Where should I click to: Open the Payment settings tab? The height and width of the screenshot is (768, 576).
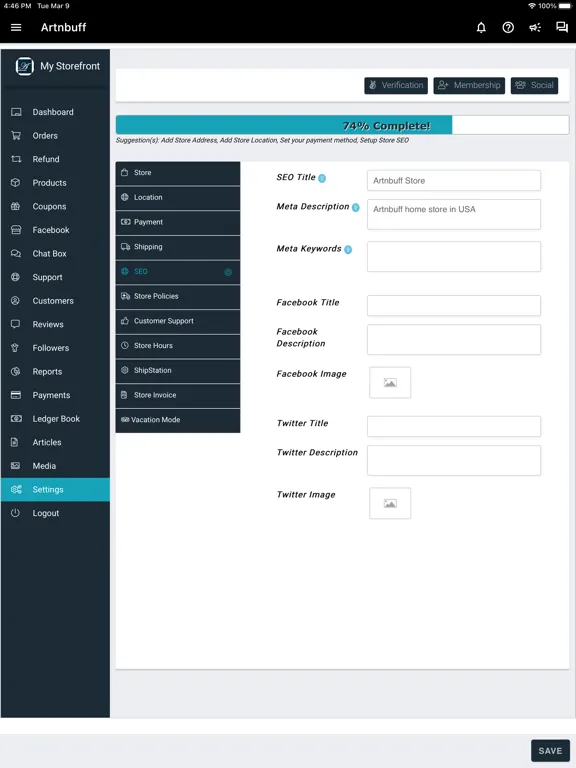click(x=178, y=222)
